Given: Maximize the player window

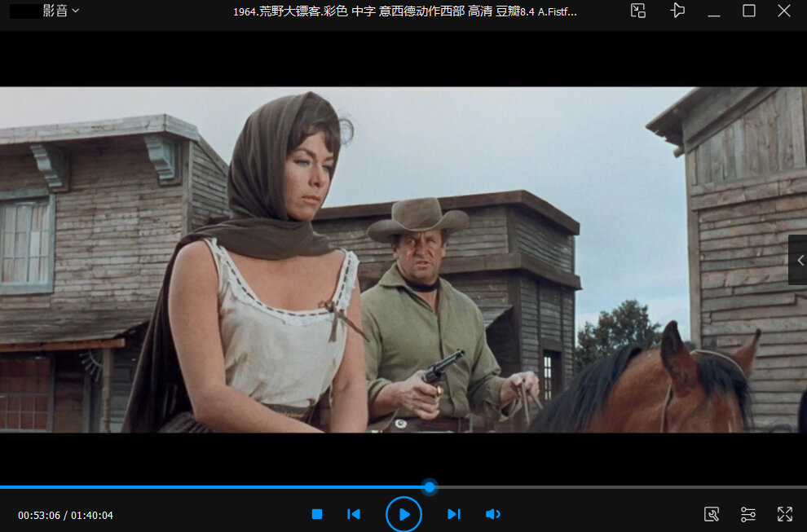Looking at the screenshot, I should [x=749, y=11].
